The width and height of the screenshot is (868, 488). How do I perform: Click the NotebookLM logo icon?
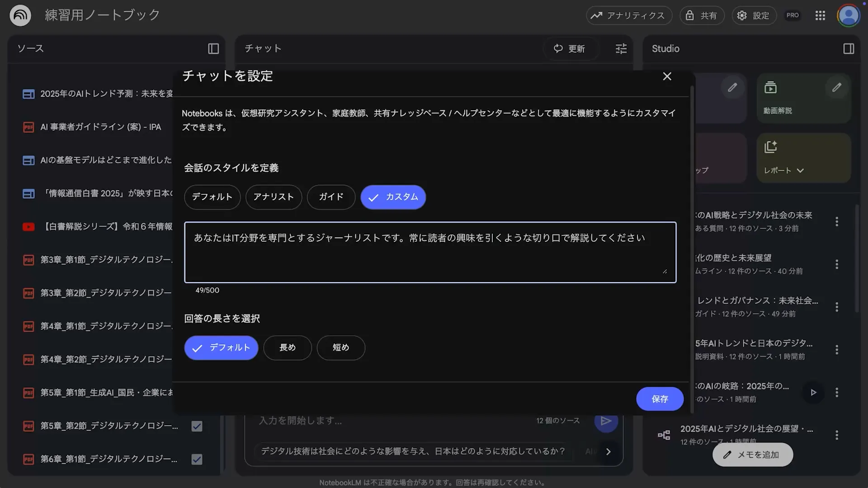pos(20,15)
